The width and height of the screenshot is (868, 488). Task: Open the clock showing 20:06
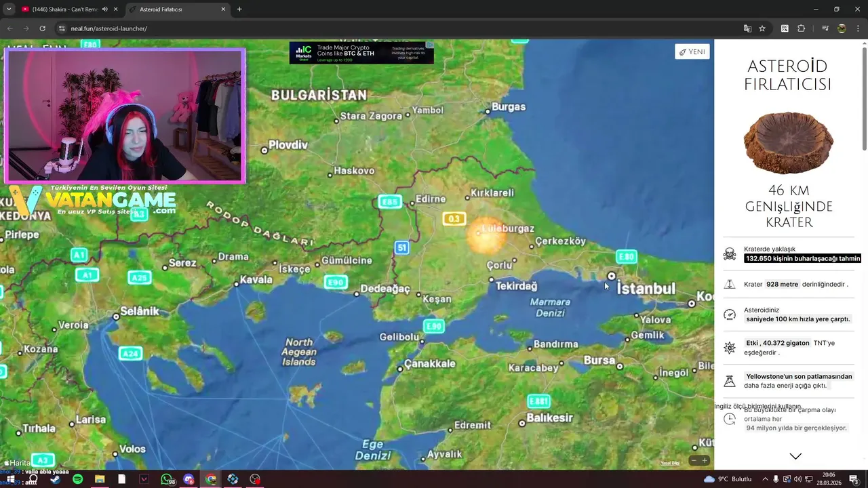828,479
